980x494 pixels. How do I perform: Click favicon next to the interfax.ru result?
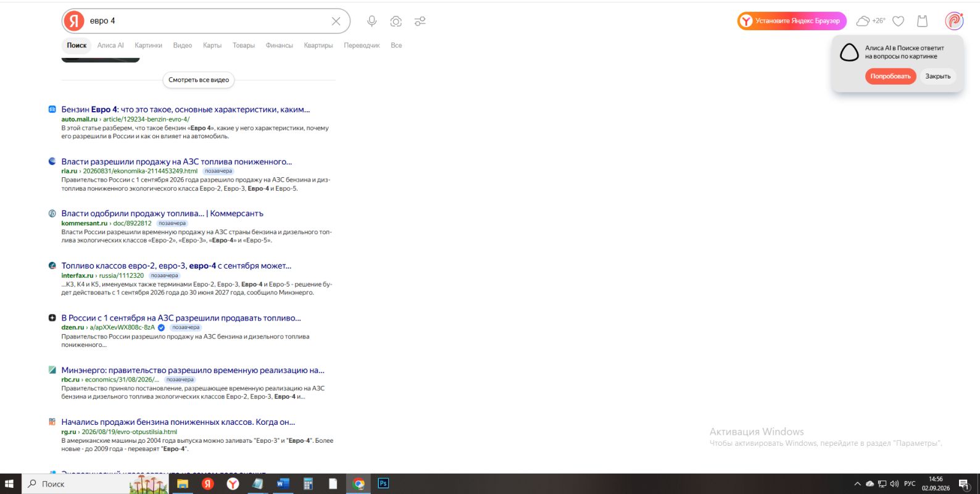point(52,266)
